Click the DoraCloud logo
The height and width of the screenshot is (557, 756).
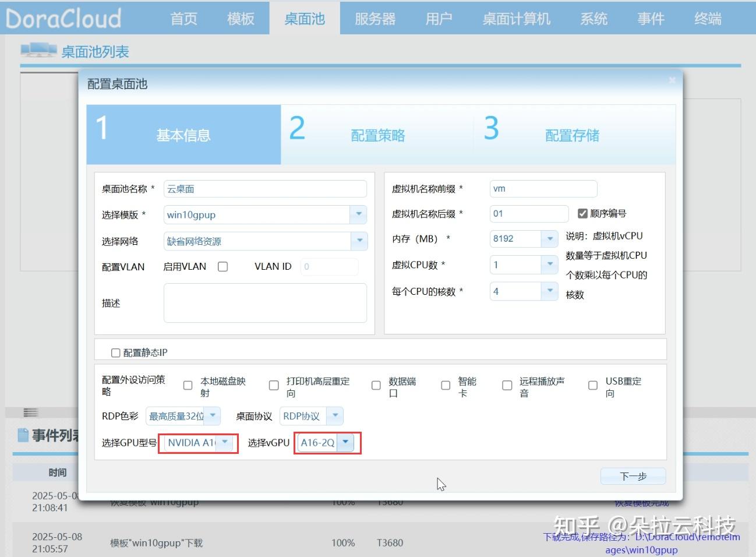(x=62, y=18)
